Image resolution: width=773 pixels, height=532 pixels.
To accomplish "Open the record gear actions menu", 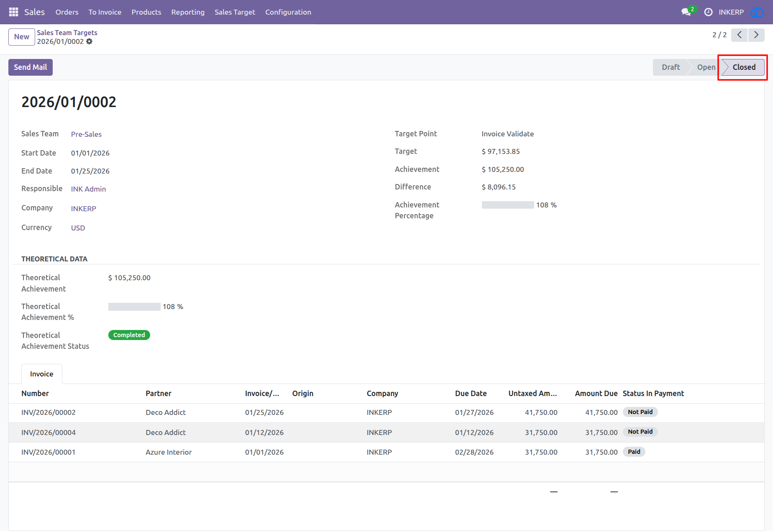I will [89, 41].
